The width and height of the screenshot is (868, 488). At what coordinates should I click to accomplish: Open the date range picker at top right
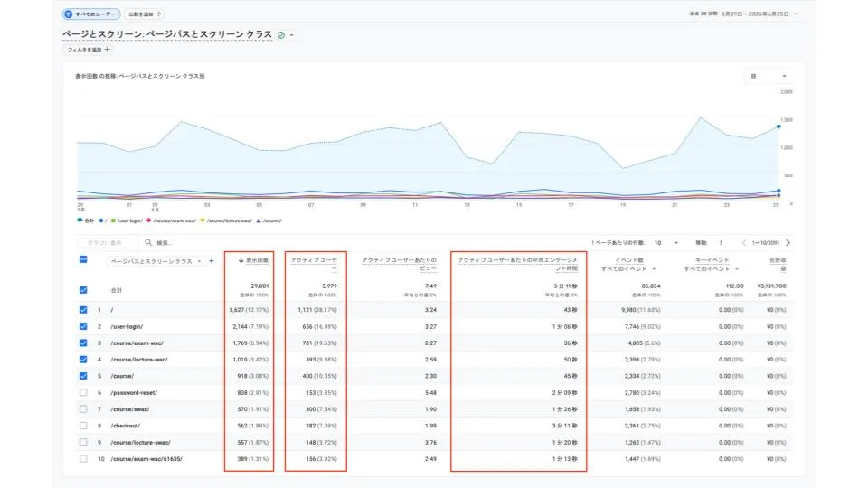(x=743, y=14)
